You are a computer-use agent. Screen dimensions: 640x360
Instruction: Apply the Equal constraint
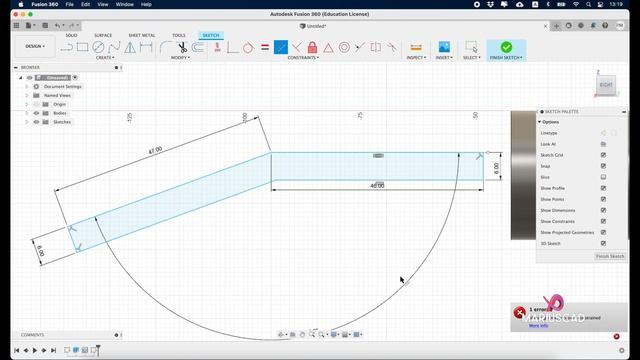(x=265, y=47)
